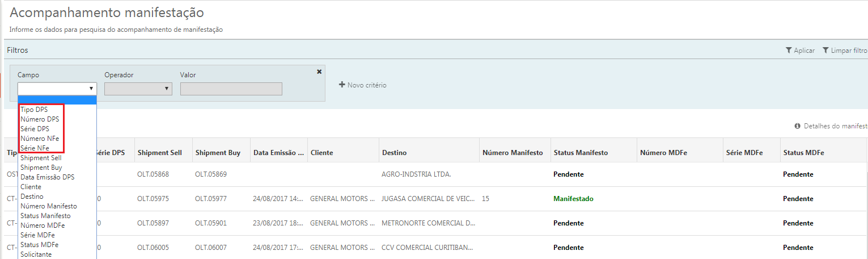Sort by Número Manifesto column header

pos(512,153)
